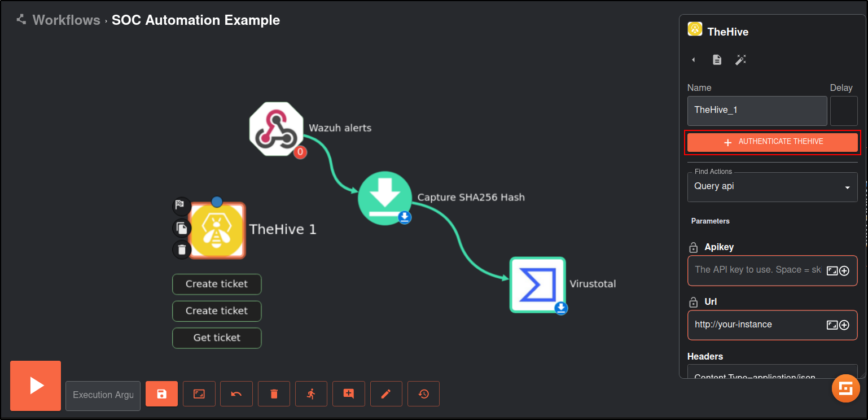Select the TheHive 1 bee node

pyautogui.click(x=217, y=230)
